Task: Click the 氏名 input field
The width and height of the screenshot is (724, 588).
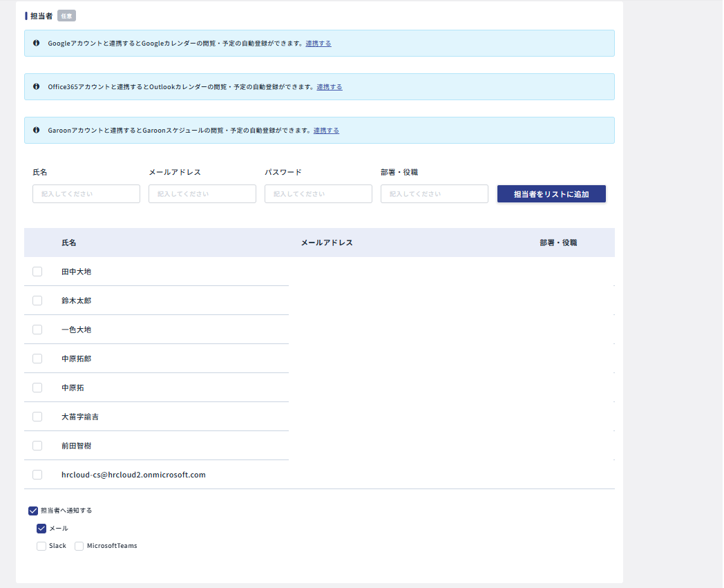Action: coord(86,194)
